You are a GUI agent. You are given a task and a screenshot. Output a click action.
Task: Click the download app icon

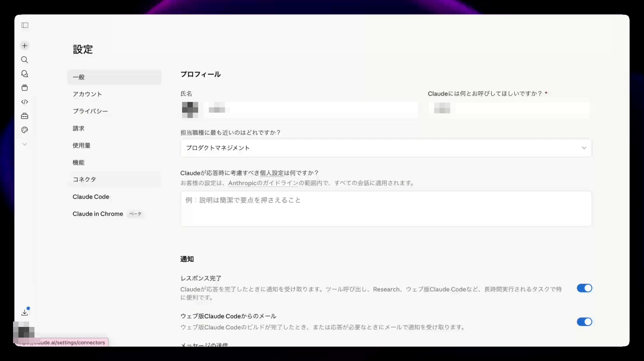(24, 313)
